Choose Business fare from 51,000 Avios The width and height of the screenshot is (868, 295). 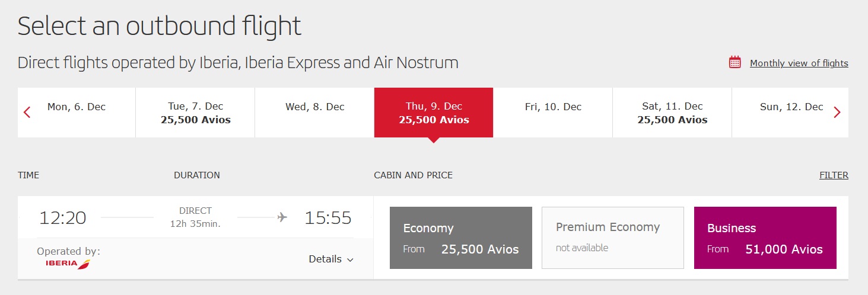tap(765, 238)
